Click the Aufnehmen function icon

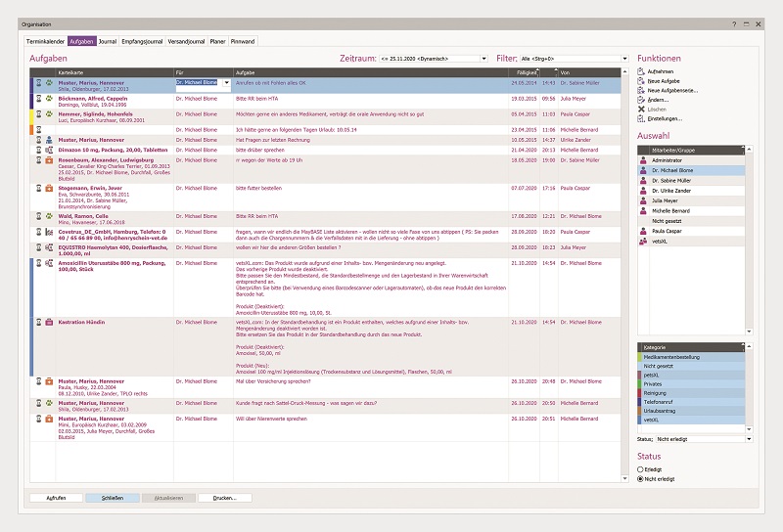coord(641,72)
